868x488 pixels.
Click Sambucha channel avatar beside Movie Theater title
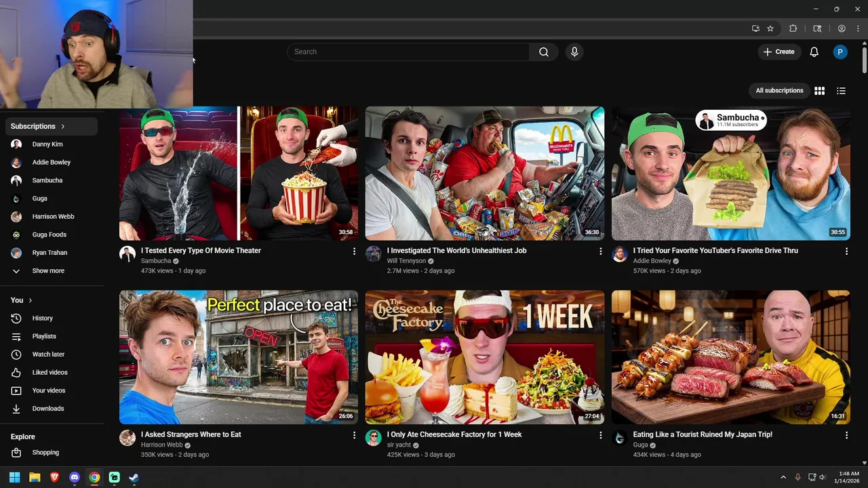127,254
